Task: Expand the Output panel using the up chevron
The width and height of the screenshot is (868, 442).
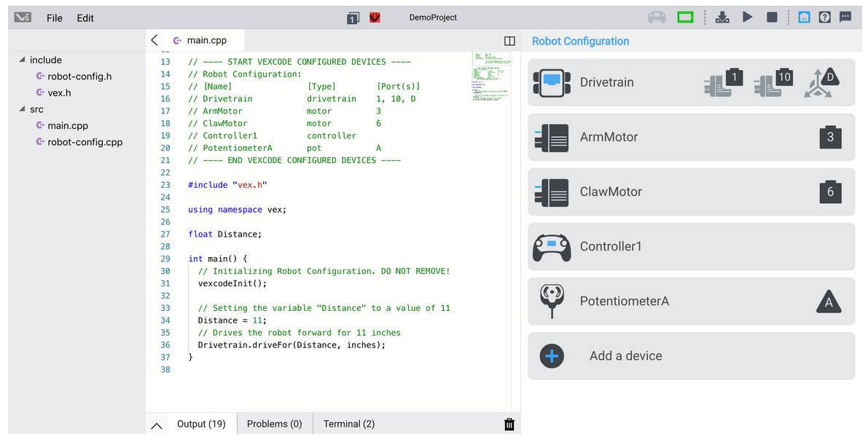Action: (157, 425)
